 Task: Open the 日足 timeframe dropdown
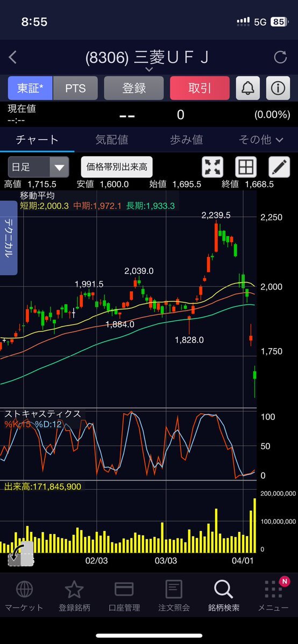click(x=38, y=167)
